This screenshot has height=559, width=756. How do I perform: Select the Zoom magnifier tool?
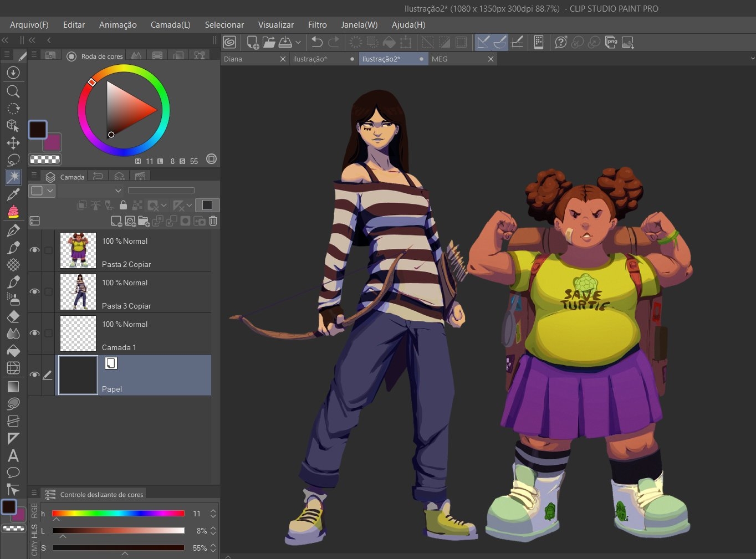click(x=13, y=91)
